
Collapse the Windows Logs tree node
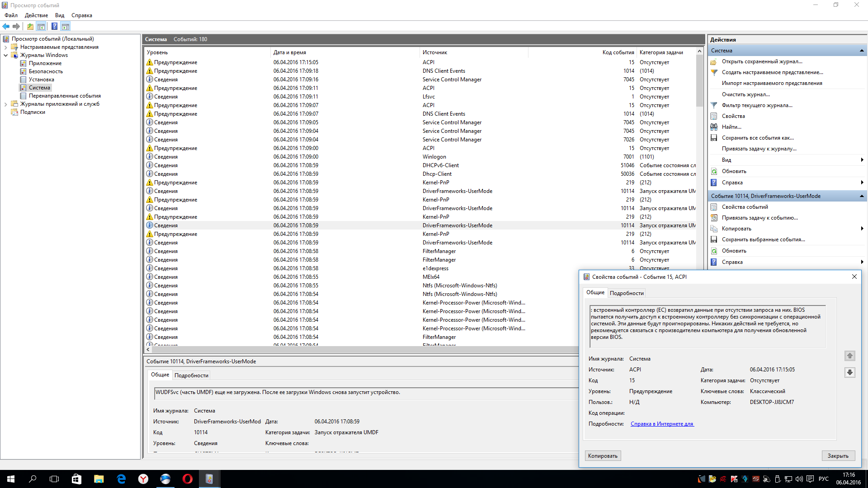5,55
